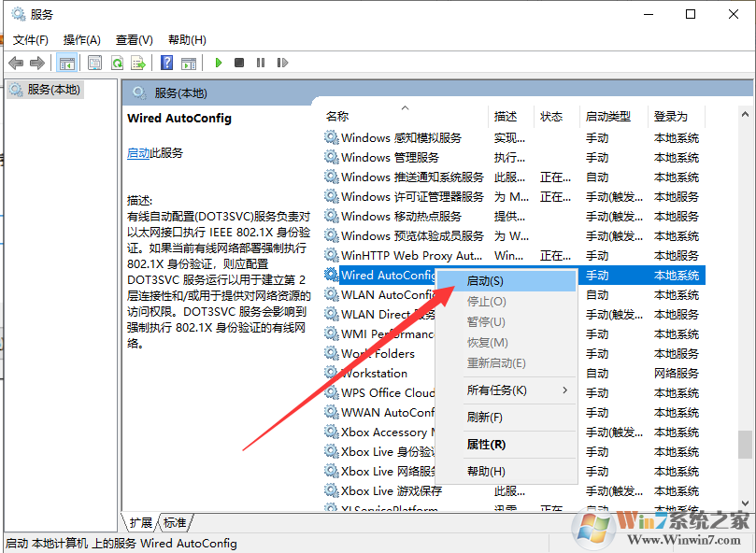Click the back navigation arrow
The image size is (756, 553).
tap(16, 62)
